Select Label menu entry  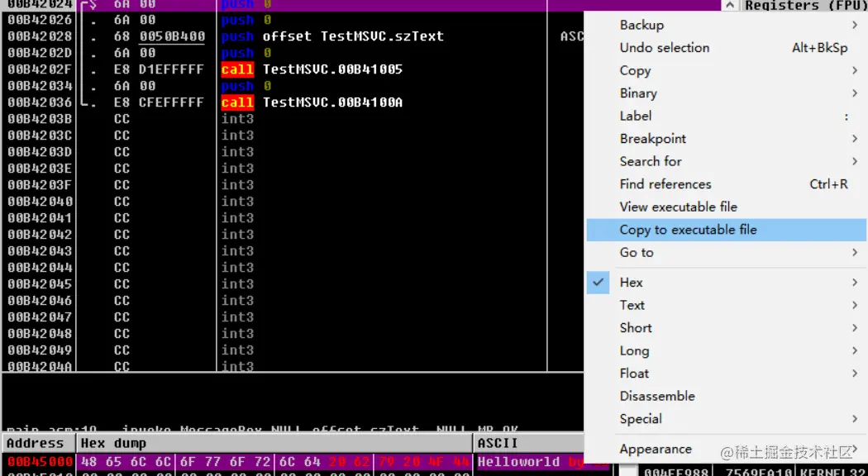[727, 116]
